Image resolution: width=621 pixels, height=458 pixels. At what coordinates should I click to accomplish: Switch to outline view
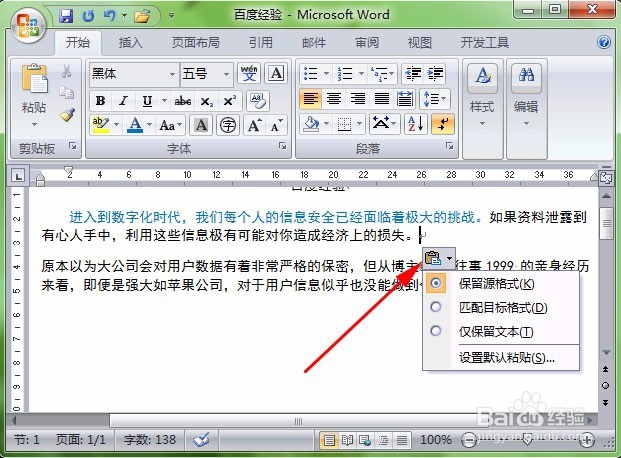pyautogui.click(x=383, y=440)
